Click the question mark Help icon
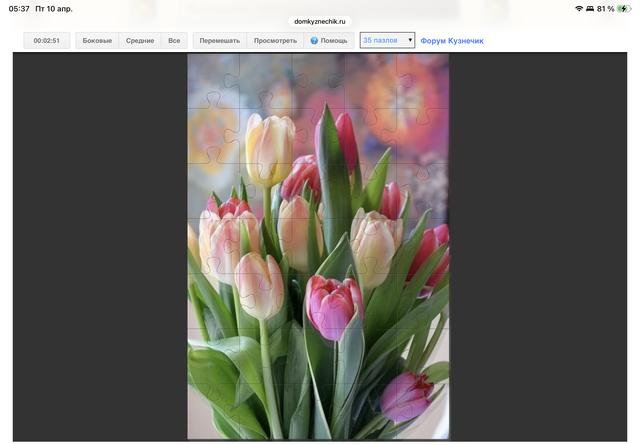The width and height of the screenshot is (640, 445). [314, 41]
